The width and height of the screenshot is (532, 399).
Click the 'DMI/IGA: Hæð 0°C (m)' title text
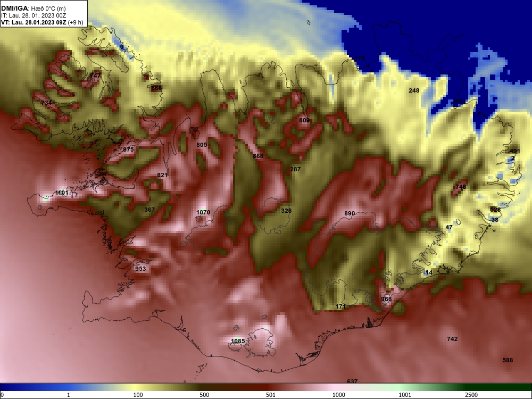pyautogui.click(x=33, y=8)
